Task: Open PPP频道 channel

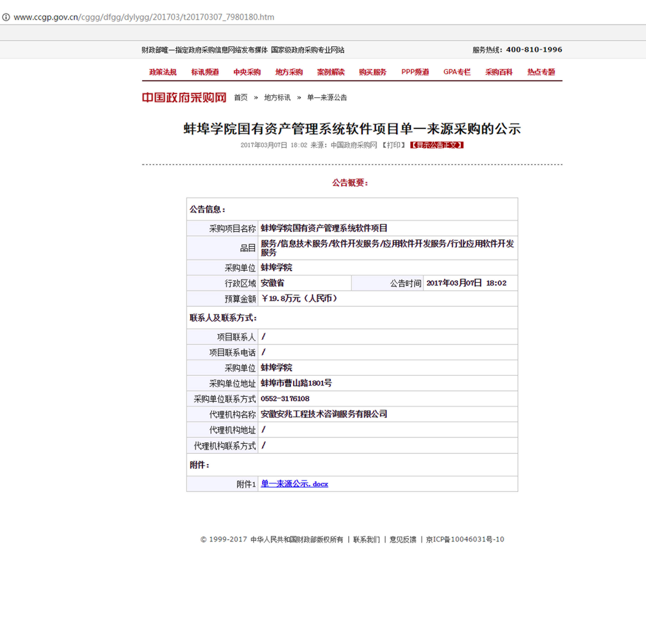Action: click(x=415, y=72)
